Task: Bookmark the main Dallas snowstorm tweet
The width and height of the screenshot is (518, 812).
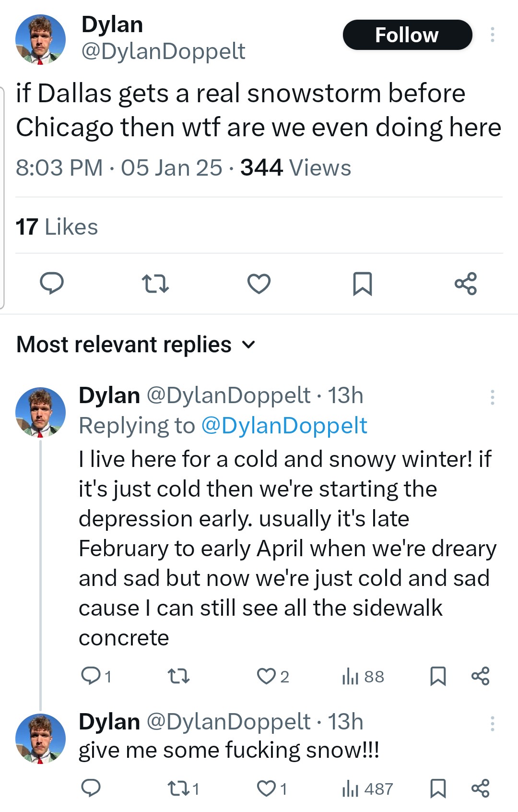Action: (x=362, y=283)
